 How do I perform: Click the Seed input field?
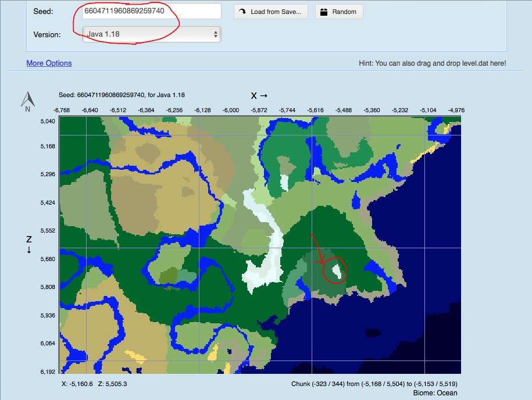[152, 11]
